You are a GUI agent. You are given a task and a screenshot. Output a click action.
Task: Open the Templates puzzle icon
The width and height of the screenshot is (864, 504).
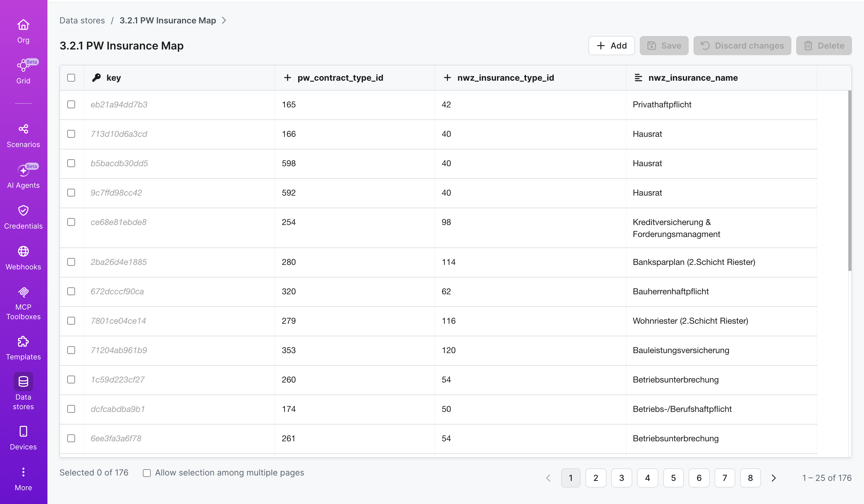pos(23,342)
